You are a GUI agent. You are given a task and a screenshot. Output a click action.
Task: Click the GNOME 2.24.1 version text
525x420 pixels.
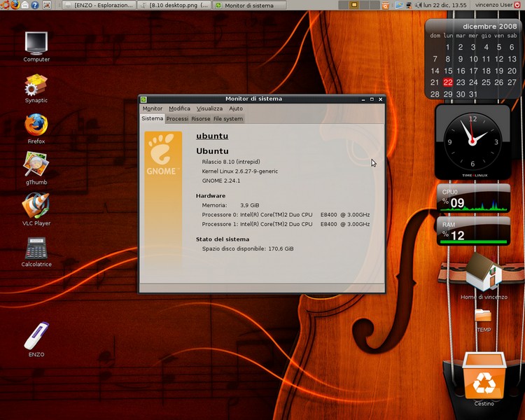click(x=221, y=181)
